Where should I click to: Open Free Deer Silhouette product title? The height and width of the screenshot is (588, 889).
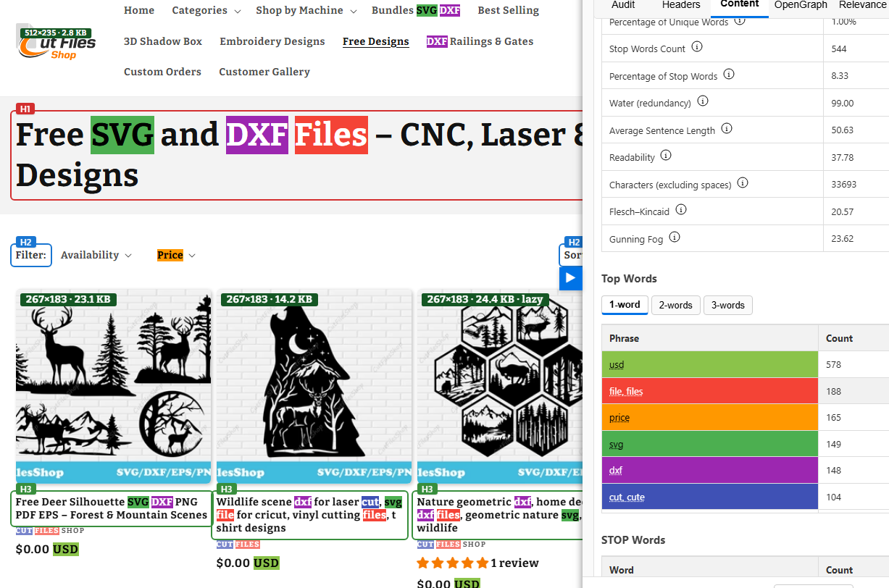[112, 508]
